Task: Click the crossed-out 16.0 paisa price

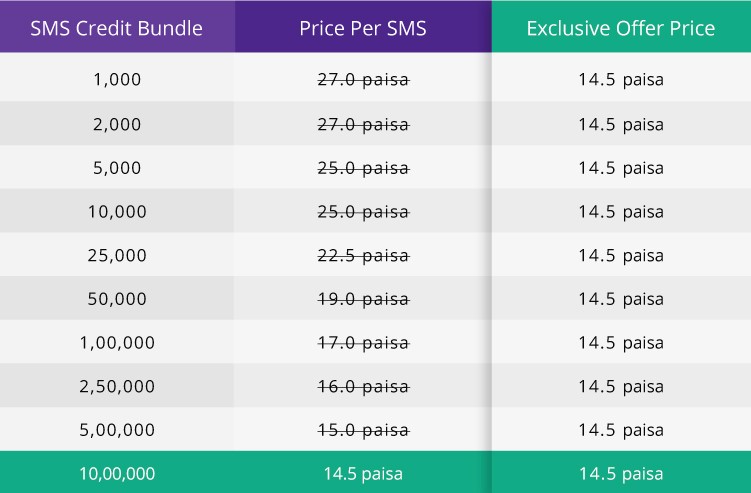Action: click(363, 386)
